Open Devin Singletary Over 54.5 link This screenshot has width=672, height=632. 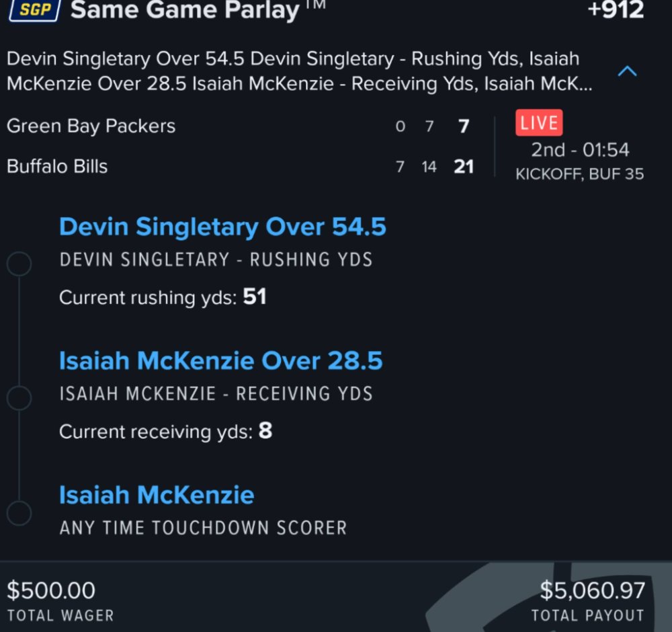tap(222, 227)
